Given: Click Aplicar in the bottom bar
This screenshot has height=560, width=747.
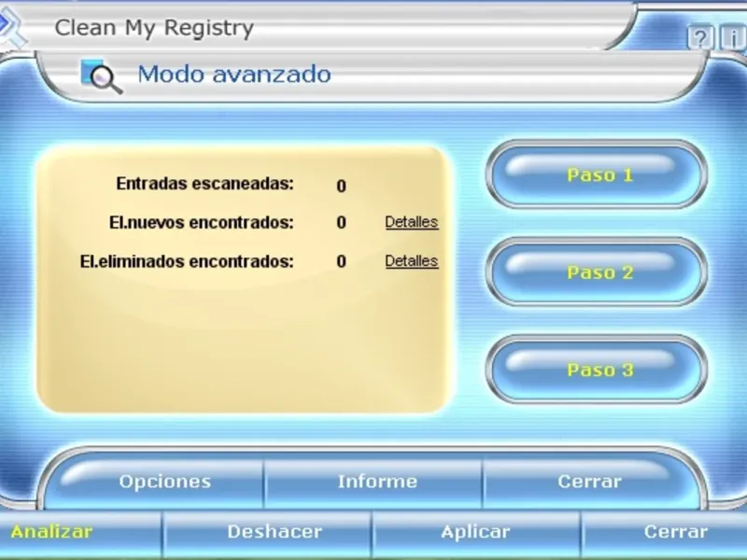Looking at the screenshot, I should (x=475, y=531).
